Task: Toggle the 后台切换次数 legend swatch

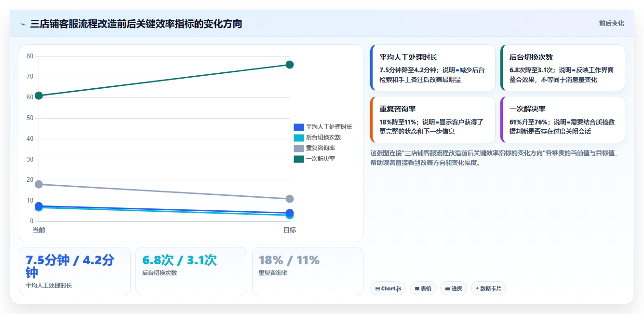Action: (298, 137)
